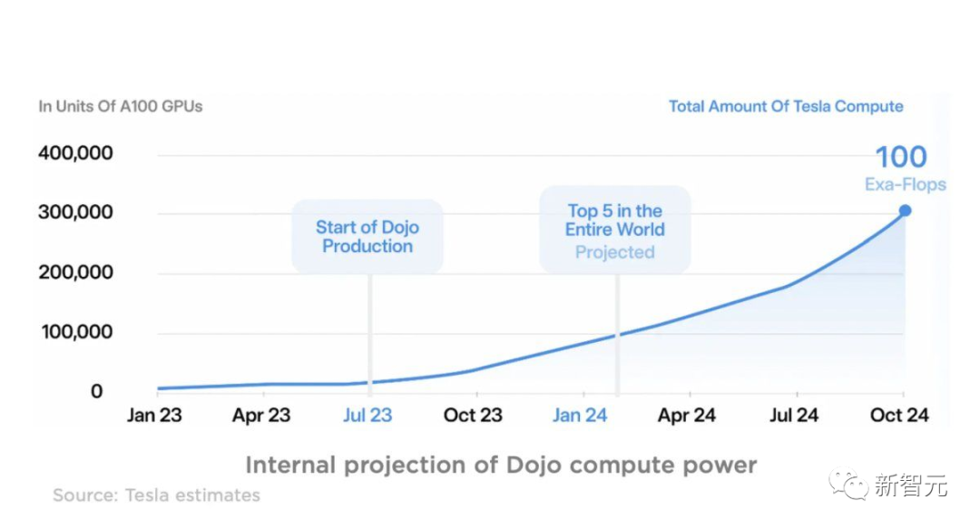Select the Jan 23 x-axis label
This screenshot has width=980, height=529.
tap(154, 416)
